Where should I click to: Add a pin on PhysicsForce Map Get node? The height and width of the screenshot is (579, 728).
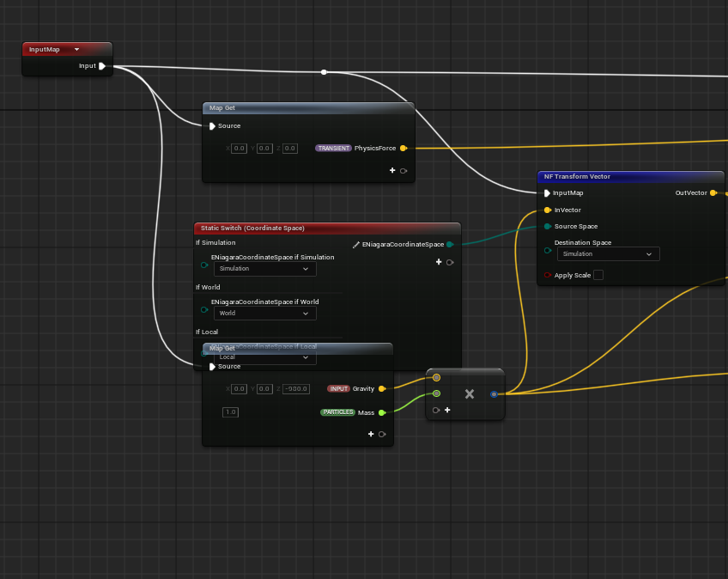pyautogui.click(x=392, y=171)
